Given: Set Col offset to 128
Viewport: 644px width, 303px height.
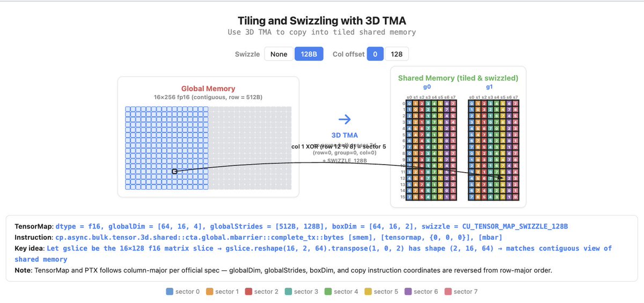Looking at the screenshot, I should [x=397, y=54].
